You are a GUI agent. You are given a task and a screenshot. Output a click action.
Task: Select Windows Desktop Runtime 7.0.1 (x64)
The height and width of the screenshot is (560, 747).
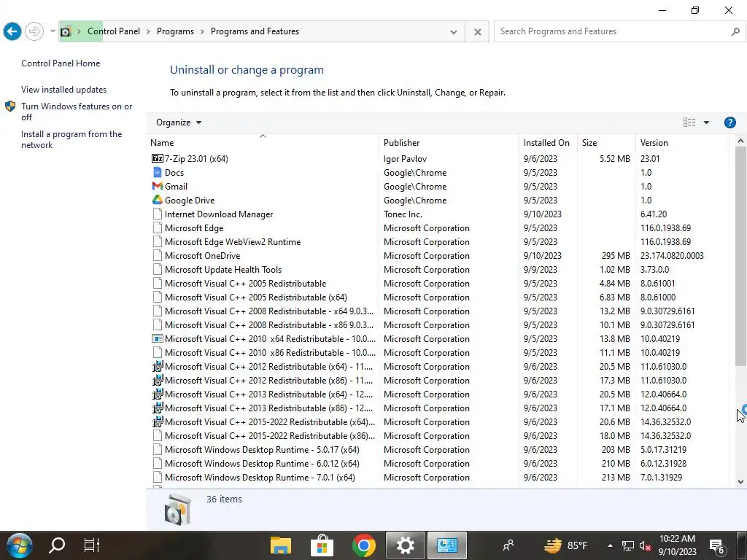[260, 477]
